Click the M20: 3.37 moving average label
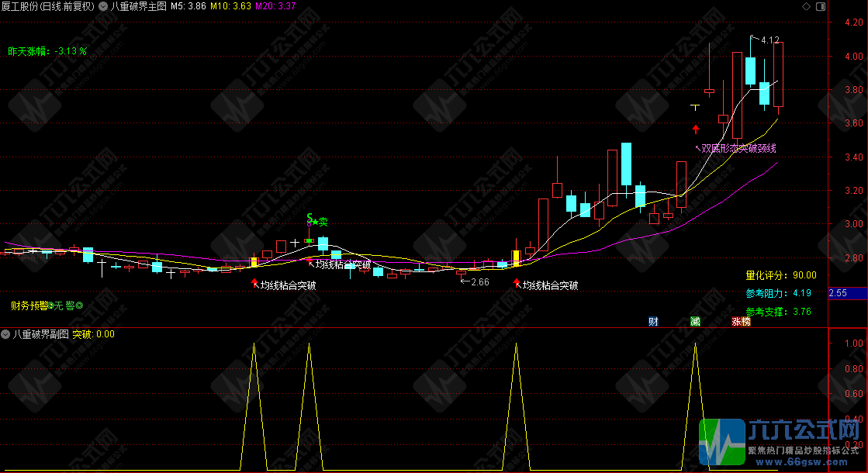This screenshot has width=868, height=473. pos(275,7)
